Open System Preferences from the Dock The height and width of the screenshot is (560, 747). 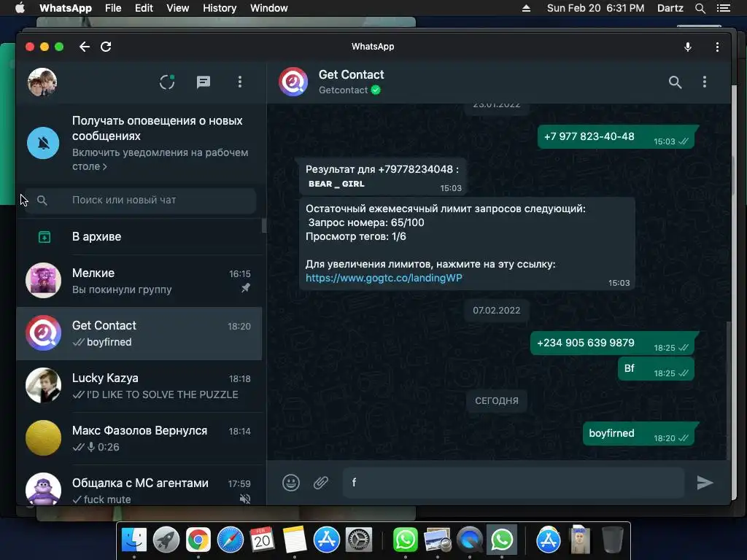tap(359, 540)
